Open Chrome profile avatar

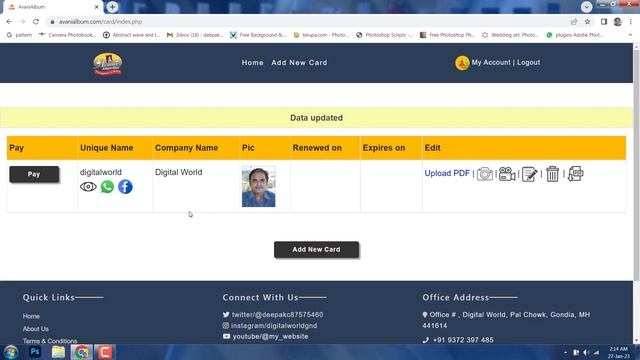click(x=618, y=22)
